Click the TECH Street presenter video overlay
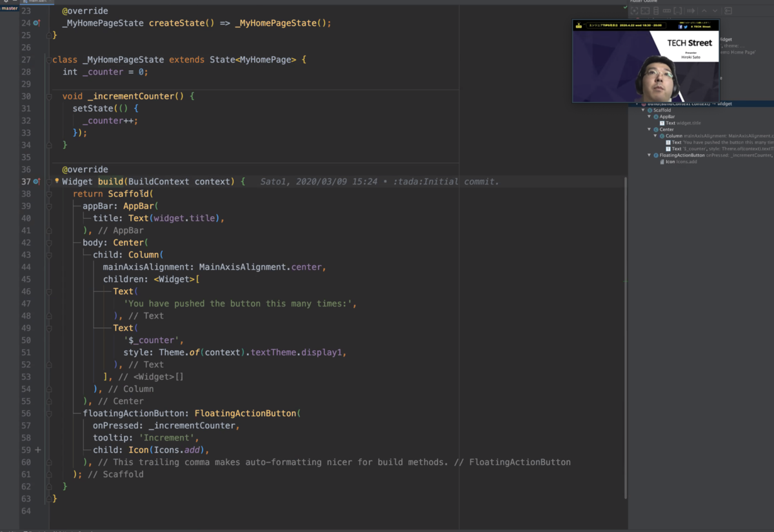The width and height of the screenshot is (774, 532). 646,61
